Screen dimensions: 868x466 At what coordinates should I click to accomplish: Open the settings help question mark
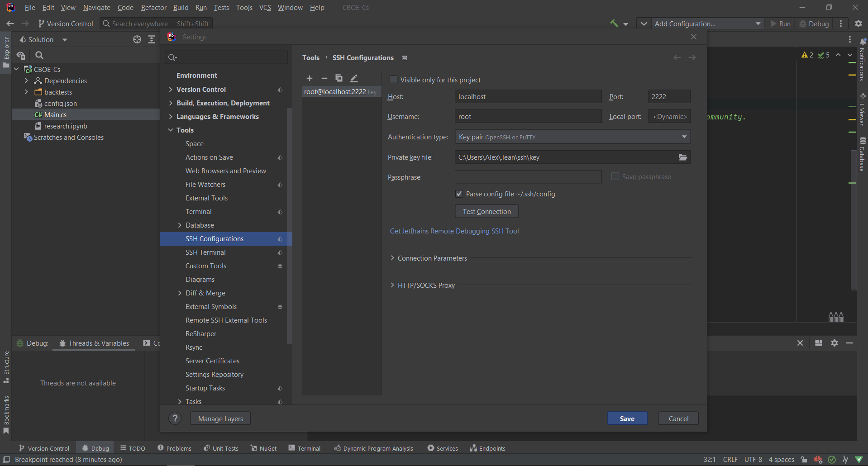point(175,418)
